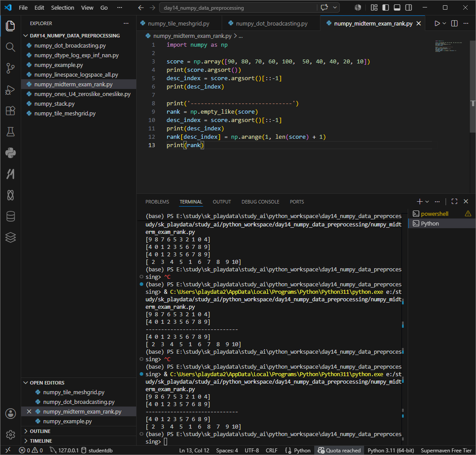Open the View menu

(87, 7)
